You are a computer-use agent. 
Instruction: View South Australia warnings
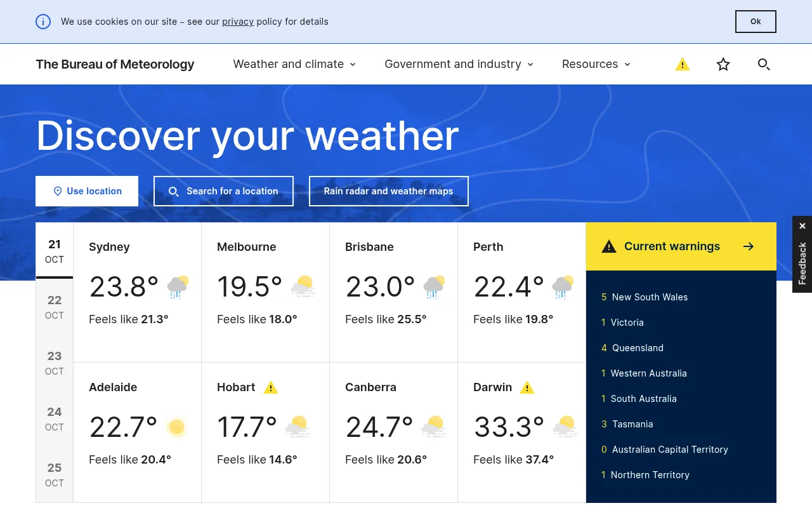639,399
